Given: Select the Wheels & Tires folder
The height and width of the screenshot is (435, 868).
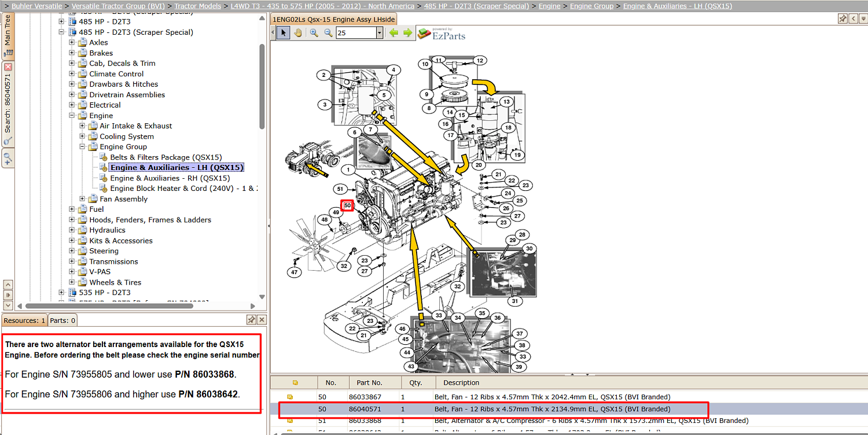Looking at the screenshot, I should coord(115,282).
